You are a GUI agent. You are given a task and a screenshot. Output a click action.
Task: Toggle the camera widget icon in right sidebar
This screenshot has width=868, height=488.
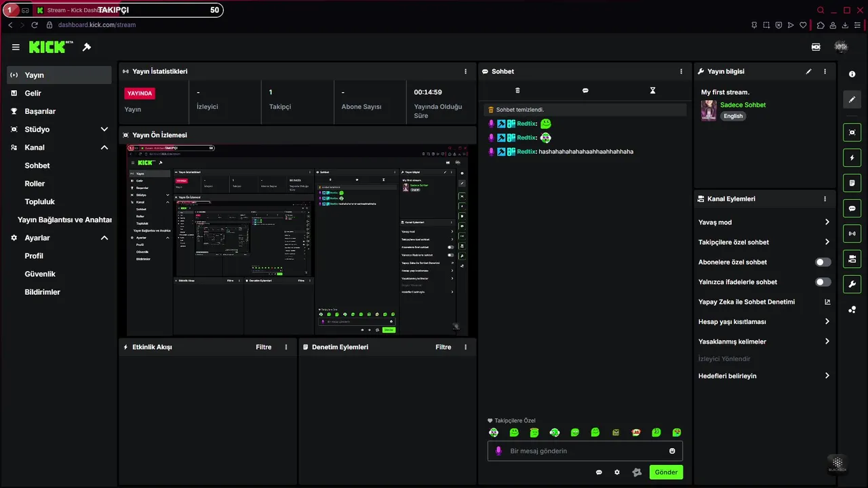point(852,259)
